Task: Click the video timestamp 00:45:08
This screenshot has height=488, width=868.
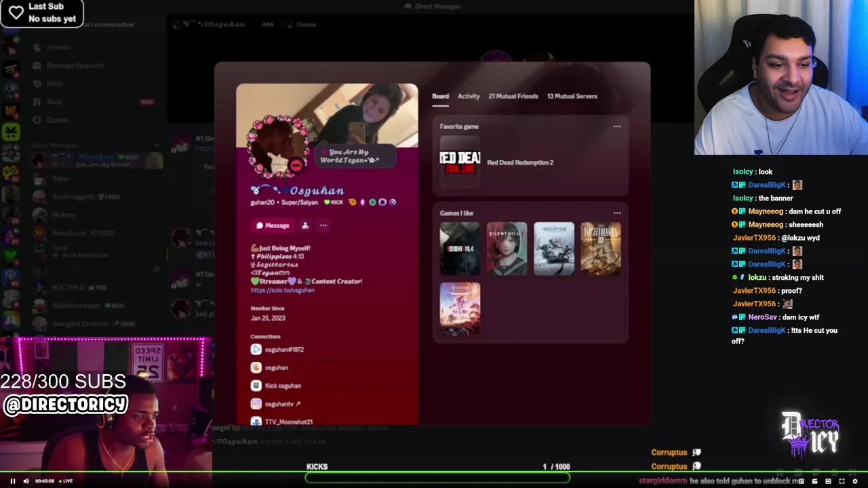Action: pos(45,481)
